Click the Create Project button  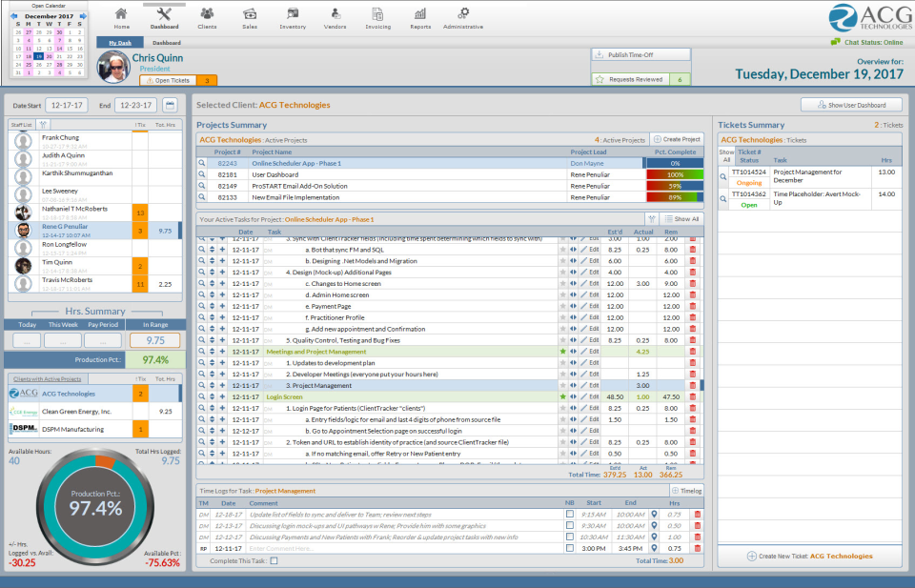[677, 139]
